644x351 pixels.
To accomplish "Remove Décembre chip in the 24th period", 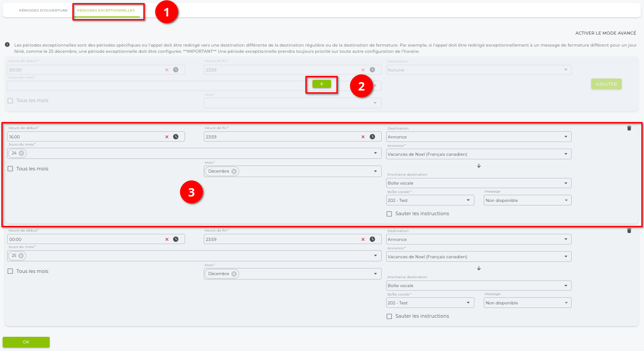I will coord(234,171).
